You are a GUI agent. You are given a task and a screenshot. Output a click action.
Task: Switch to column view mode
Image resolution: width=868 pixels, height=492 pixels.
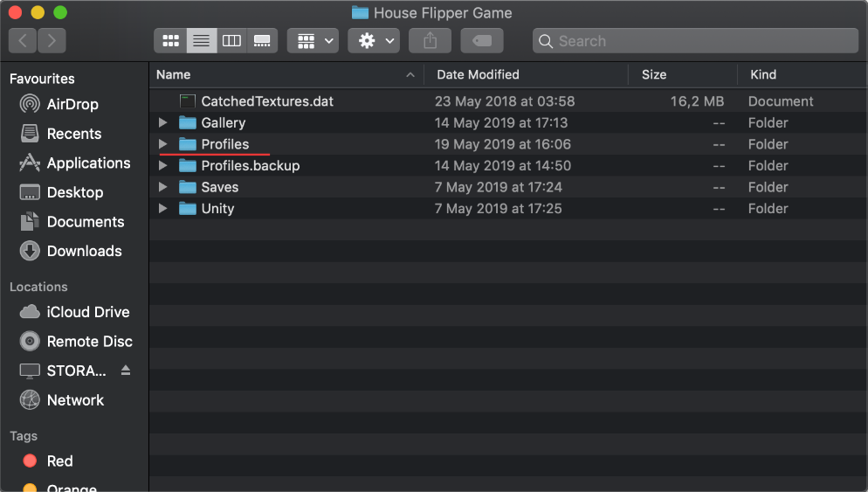click(231, 41)
